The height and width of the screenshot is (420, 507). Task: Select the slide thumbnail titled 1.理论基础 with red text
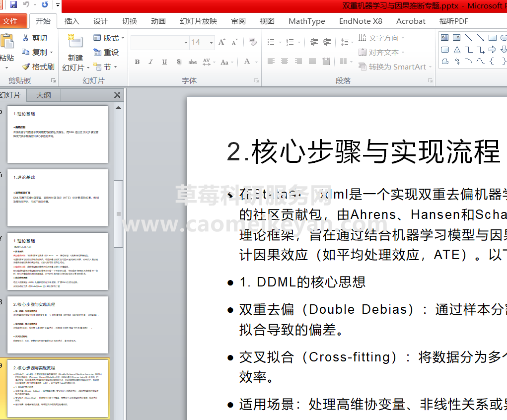58,261
